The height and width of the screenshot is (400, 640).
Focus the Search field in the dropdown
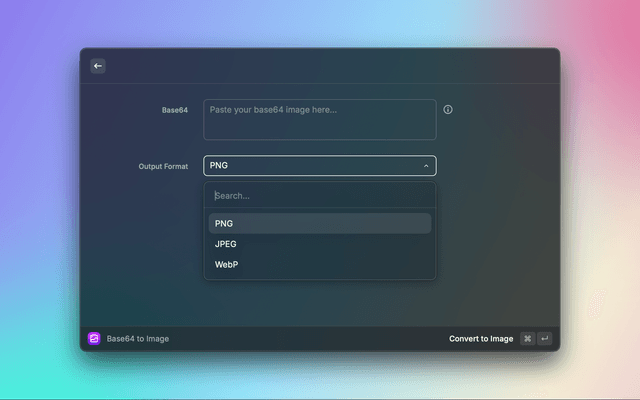(x=320, y=196)
